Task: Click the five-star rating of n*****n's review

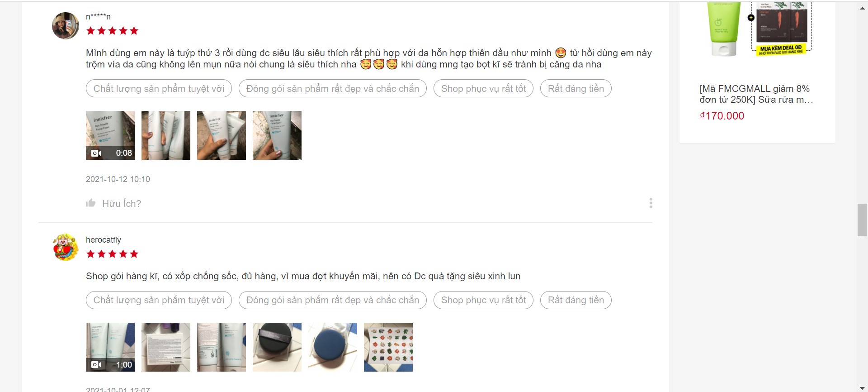Action: [x=112, y=31]
